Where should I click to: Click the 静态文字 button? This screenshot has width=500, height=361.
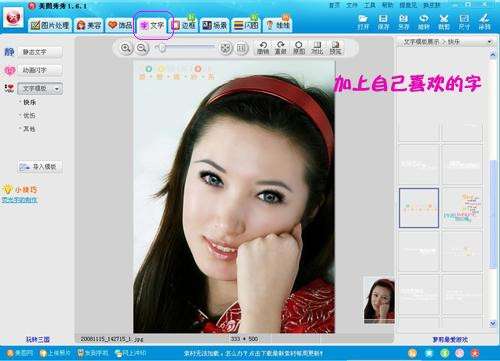pyautogui.click(x=40, y=52)
